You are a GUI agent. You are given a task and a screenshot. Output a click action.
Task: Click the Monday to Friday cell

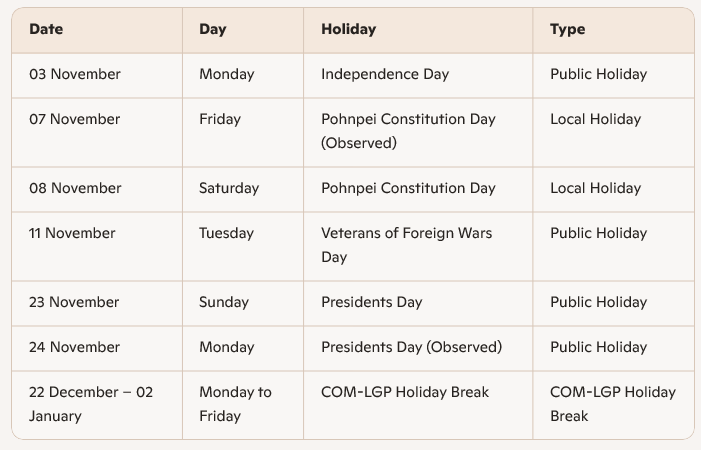pos(235,404)
